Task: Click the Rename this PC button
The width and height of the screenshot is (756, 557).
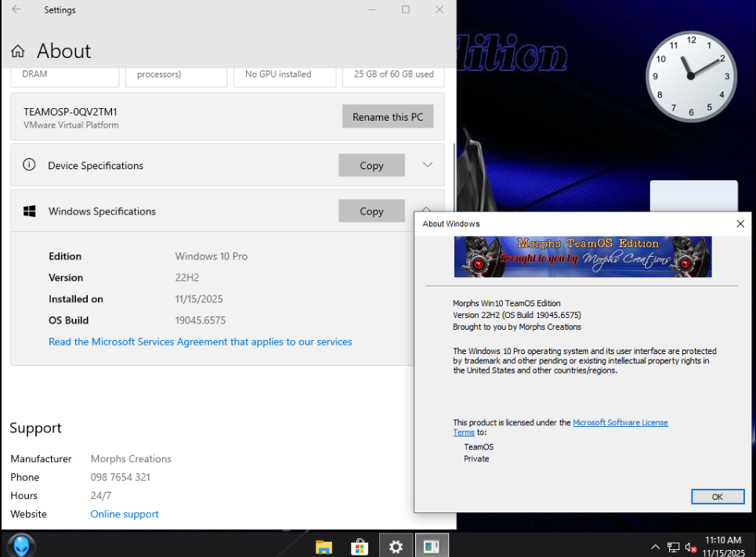Action: coord(387,117)
